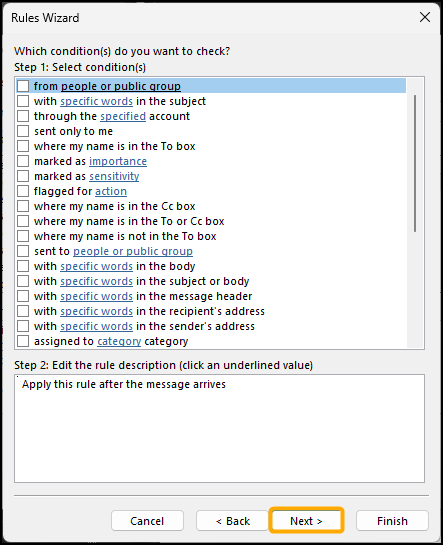Check the 'through the specified account' checkbox

pyautogui.click(x=23, y=116)
